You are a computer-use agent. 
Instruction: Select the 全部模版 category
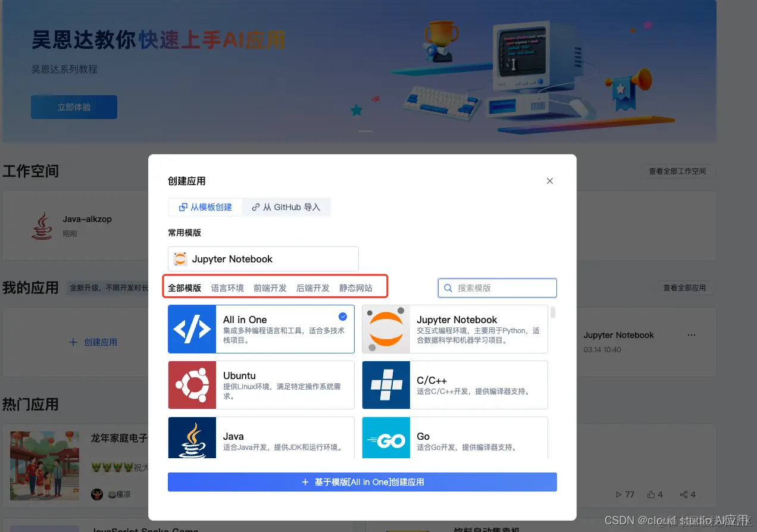(x=184, y=288)
